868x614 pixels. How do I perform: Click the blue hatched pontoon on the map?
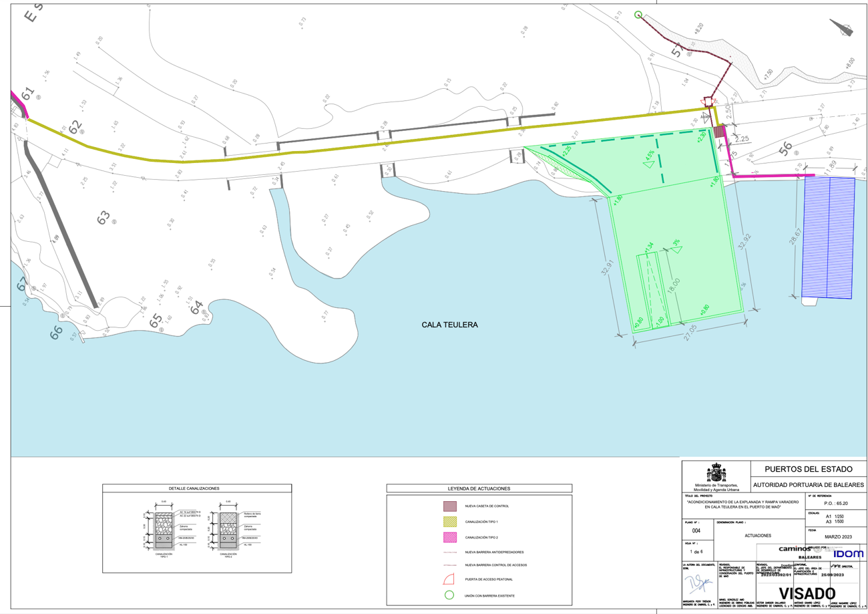coord(829,237)
